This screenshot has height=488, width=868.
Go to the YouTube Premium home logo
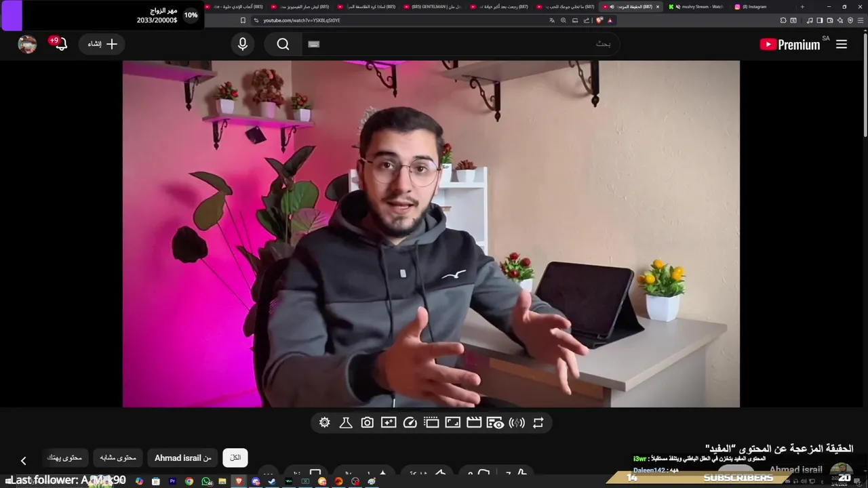pos(790,44)
